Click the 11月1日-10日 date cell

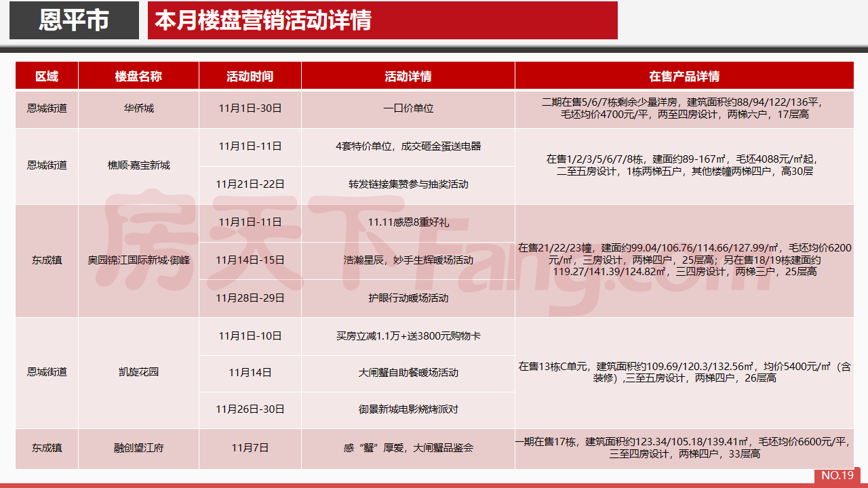250,336
